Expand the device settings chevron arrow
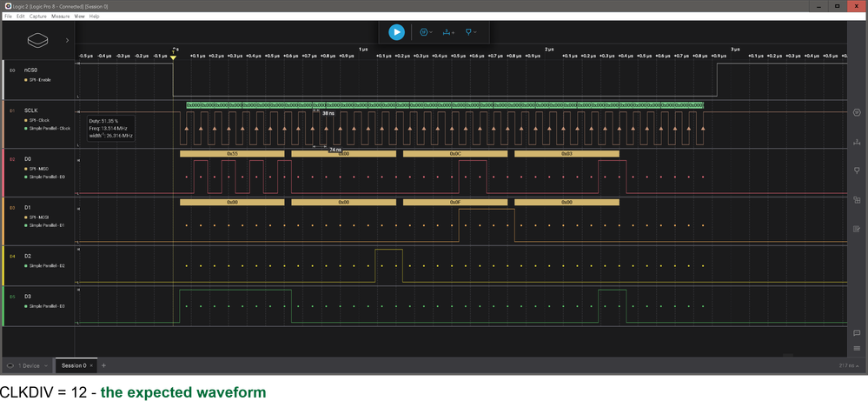Viewport: 868px width, 401px height. [x=67, y=40]
